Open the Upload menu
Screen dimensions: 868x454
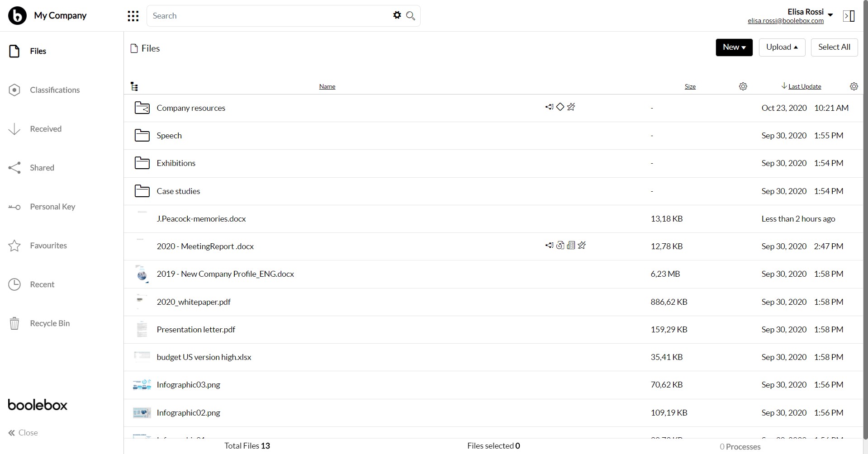click(782, 47)
